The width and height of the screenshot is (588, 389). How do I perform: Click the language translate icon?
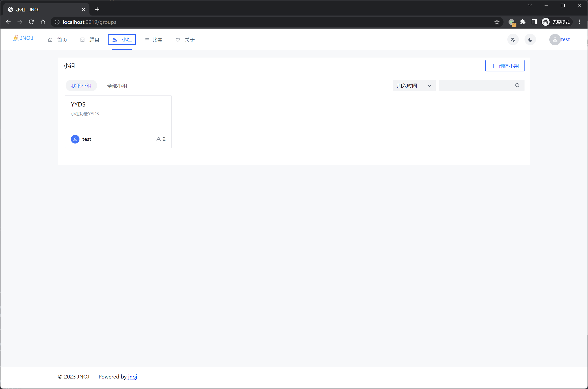click(x=513, y=40)
